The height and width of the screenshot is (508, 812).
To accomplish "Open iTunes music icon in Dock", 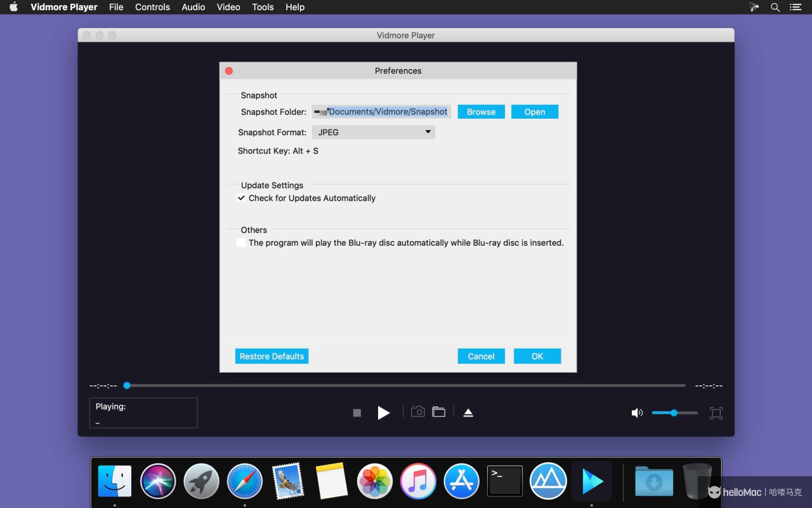I will (418, 481).
